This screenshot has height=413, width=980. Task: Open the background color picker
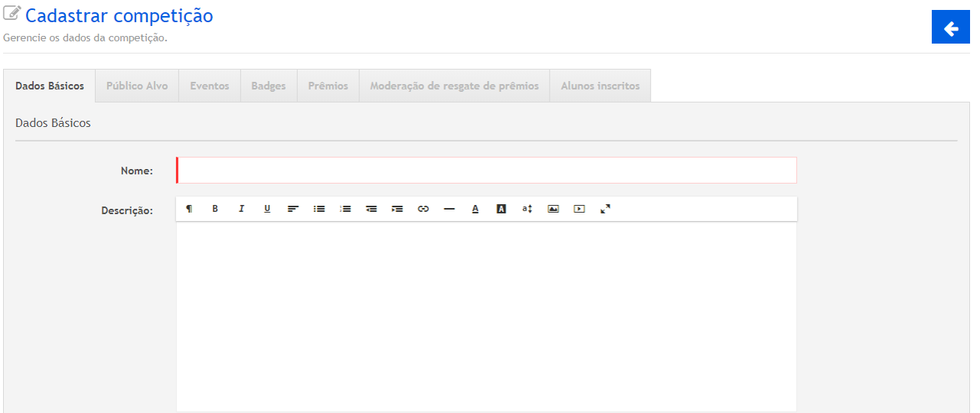pos(501,209)
